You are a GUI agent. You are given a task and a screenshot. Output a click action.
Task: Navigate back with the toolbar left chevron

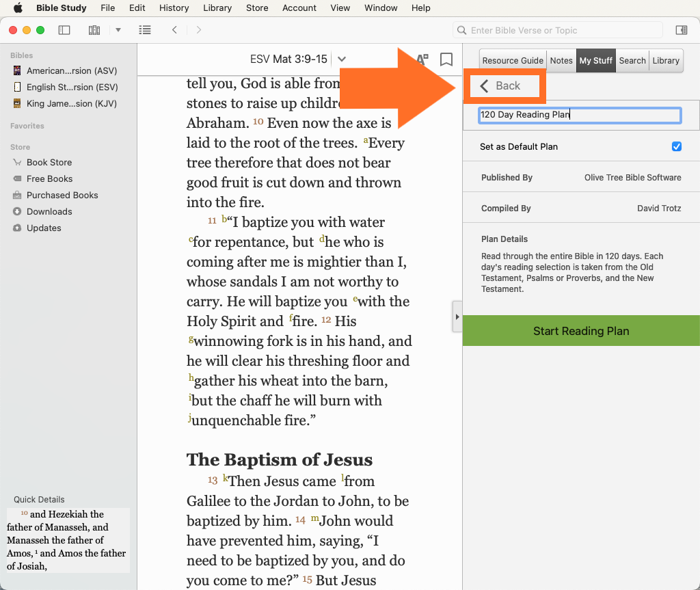[x=175, y=30]
